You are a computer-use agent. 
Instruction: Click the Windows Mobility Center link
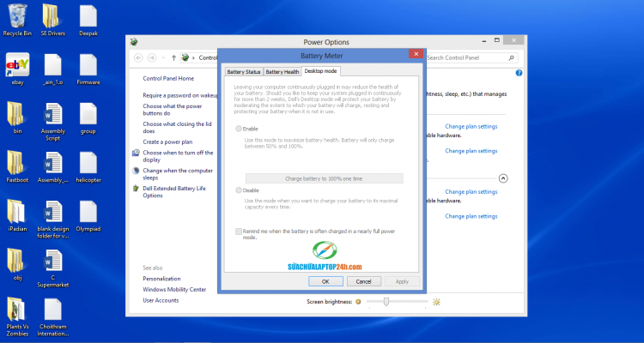[x=174, y=290]
